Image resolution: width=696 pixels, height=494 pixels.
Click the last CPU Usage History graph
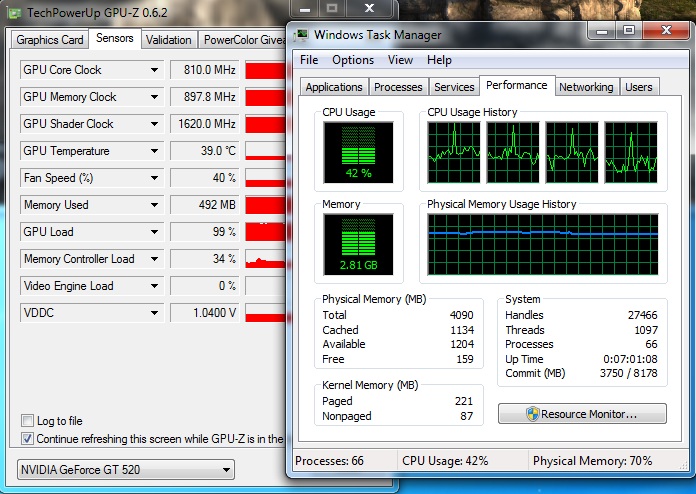click(x=631, y=153)
